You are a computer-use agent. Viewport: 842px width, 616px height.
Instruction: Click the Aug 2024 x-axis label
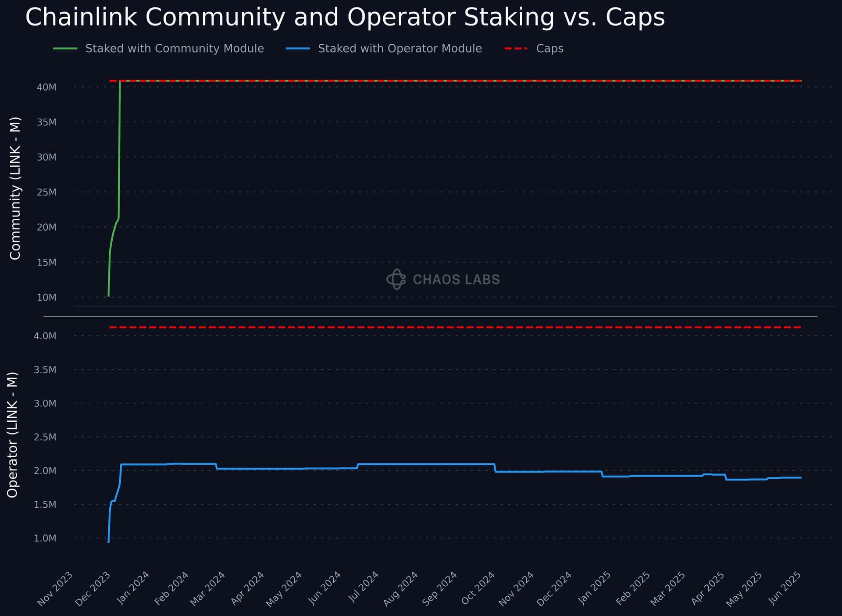400,589
